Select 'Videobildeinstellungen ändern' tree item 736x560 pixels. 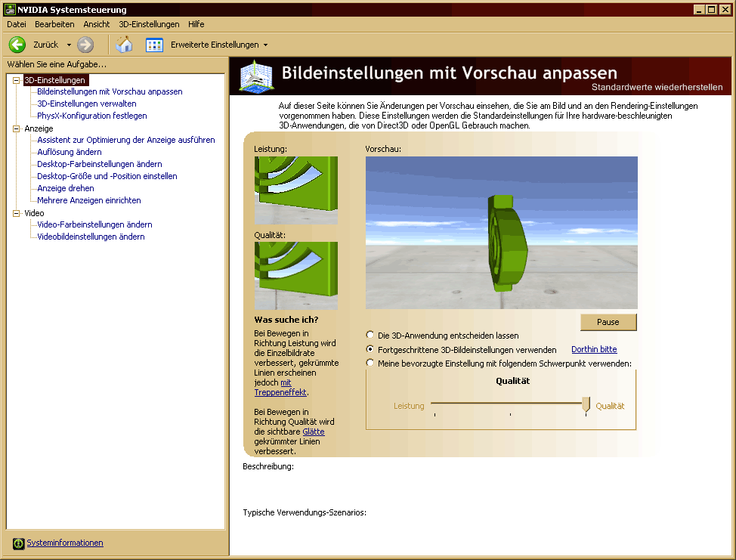[x=91, y=237]
